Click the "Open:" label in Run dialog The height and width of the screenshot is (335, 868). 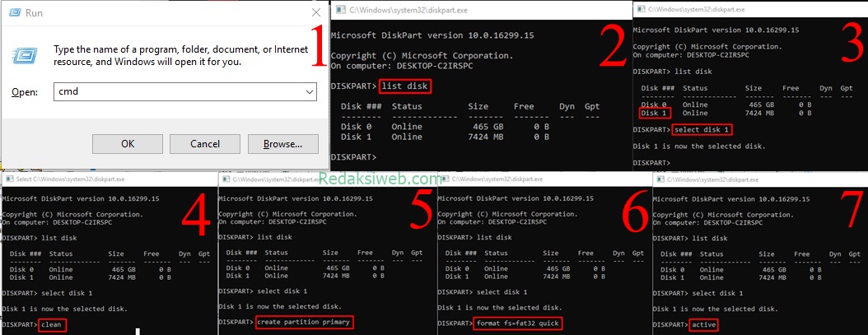click(x=25, y=92)
